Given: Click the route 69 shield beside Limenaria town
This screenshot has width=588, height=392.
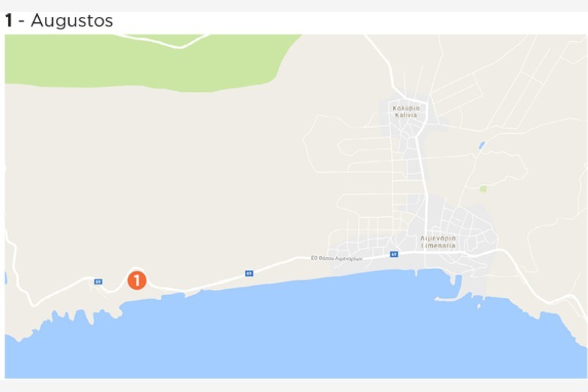Looking at the screenshot, I should point(394,254).
